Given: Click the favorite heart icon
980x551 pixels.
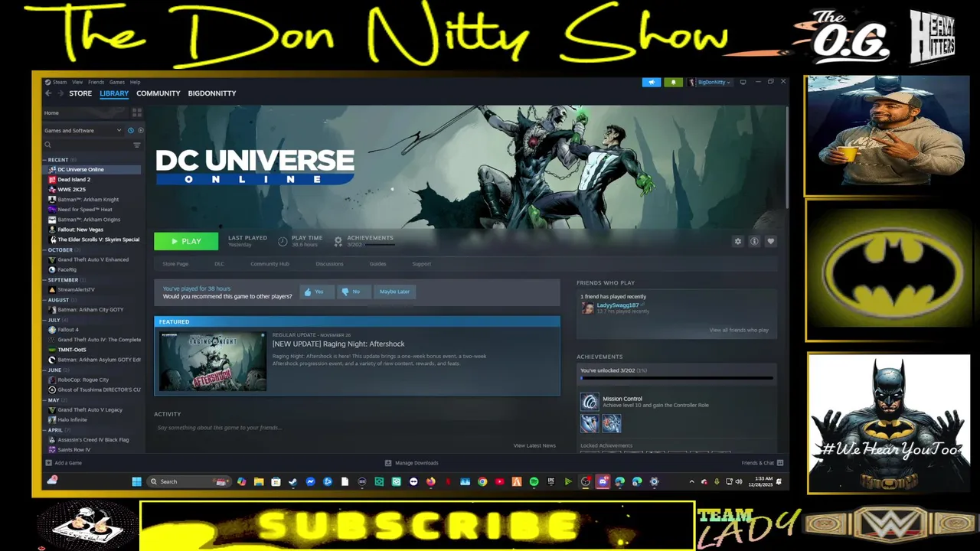Looking at the screenshot, I should (x=771, y=241).
